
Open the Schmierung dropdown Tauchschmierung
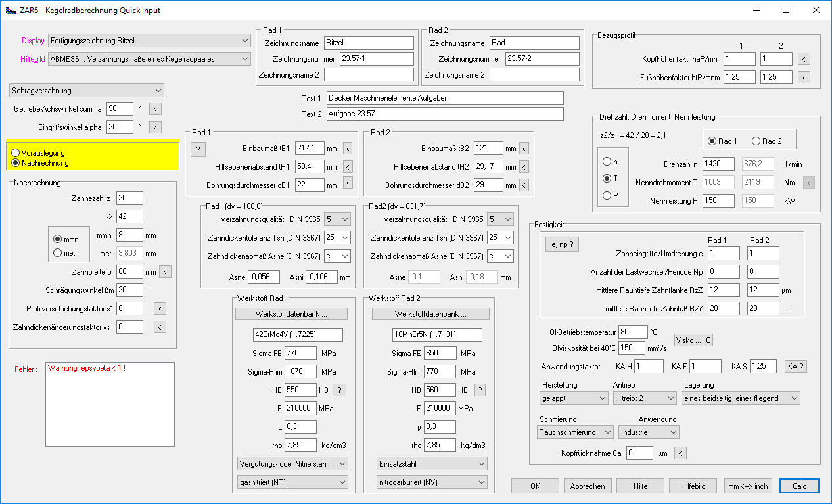coord(576,432)
